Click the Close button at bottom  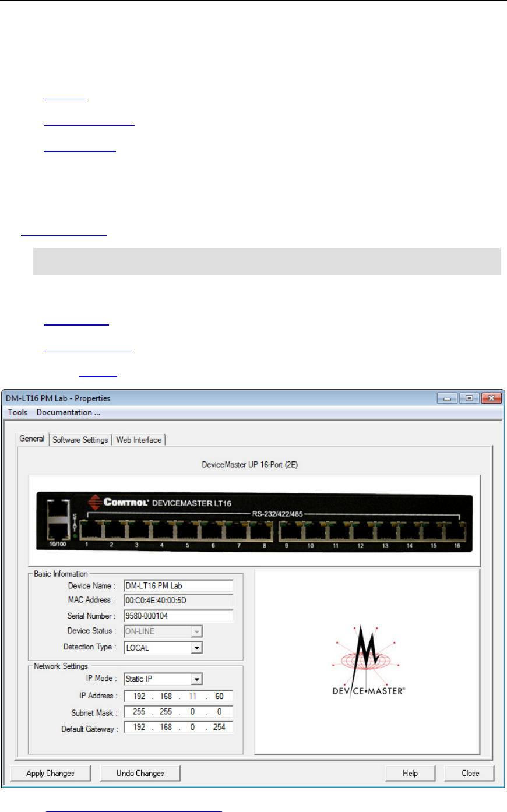coord(470,774)
